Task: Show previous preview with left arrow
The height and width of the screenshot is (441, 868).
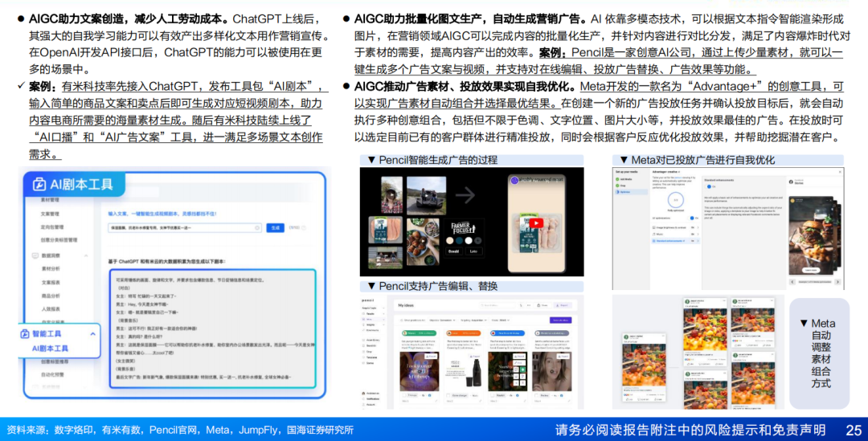Action: [x=792, y=282]
